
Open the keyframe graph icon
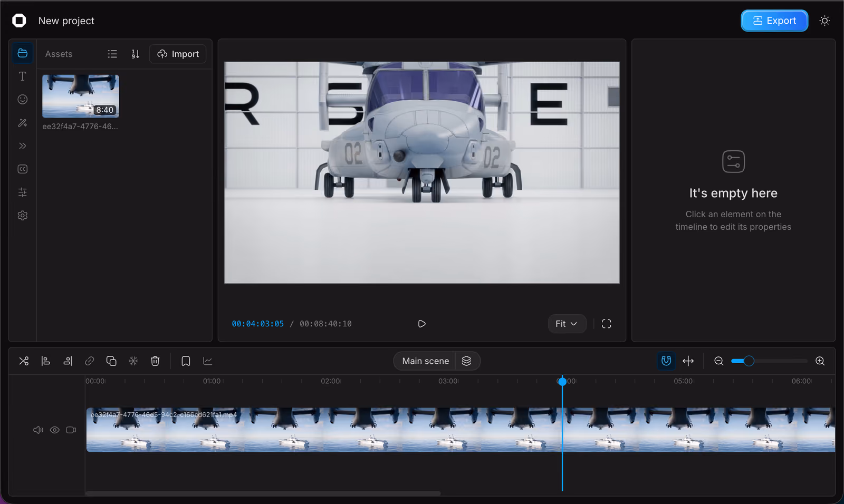[x=208, y=361]
